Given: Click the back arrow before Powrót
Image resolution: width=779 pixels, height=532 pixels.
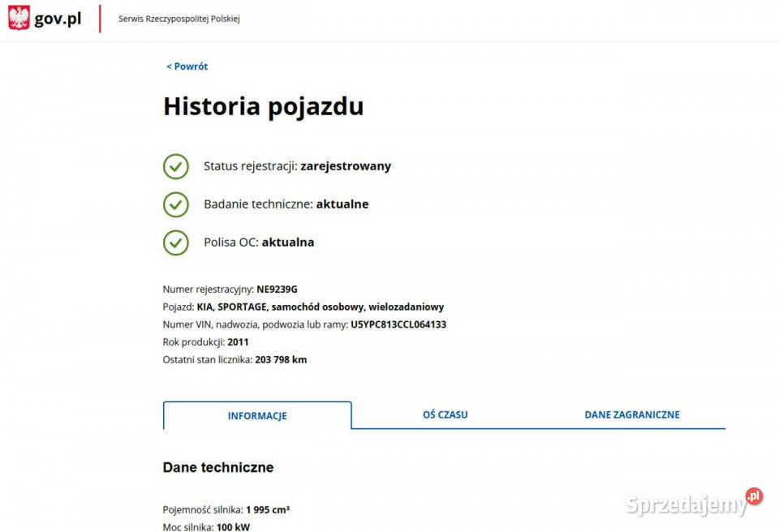Looking at the screenshot, I should tap(169, 66).
